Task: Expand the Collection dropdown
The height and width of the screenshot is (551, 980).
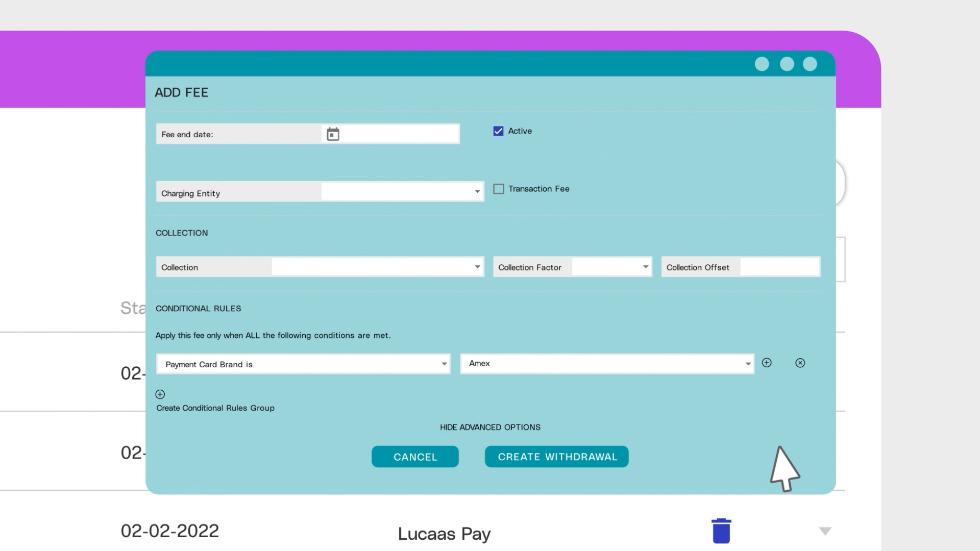Action: click(378, 267)
